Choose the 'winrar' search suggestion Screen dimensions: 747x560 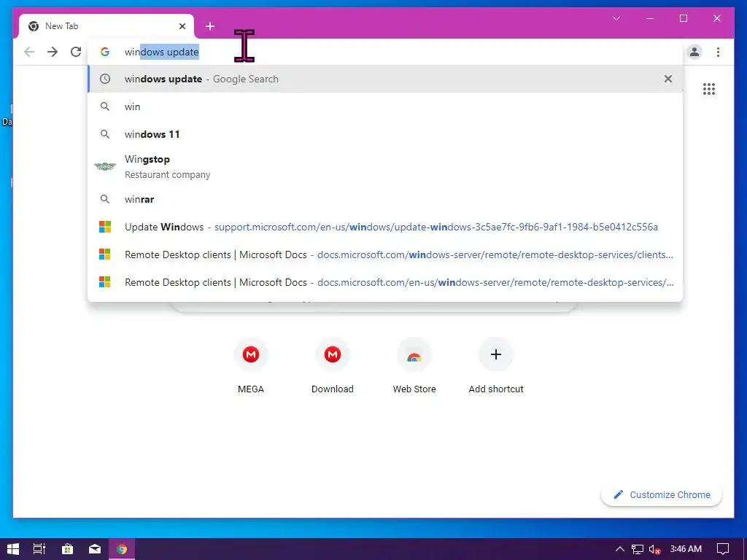coord(385,199)
